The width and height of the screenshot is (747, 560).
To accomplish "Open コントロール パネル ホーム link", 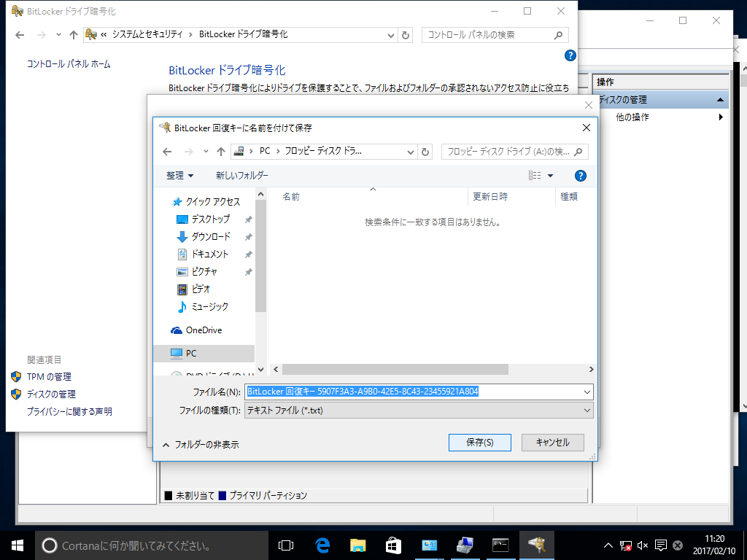I will click(x=69, y=64).
